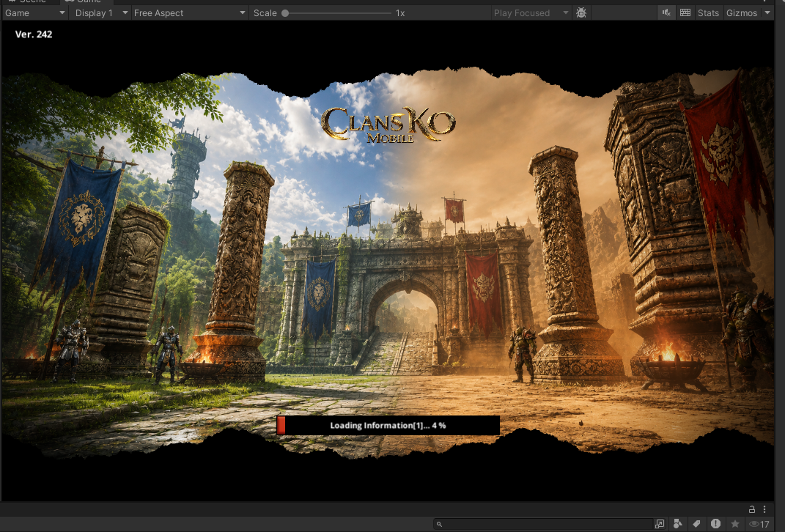Toggle the Stats overlay button
Image resolution: width=785 pixels, height=532 pixels.
tap(708, 13)
